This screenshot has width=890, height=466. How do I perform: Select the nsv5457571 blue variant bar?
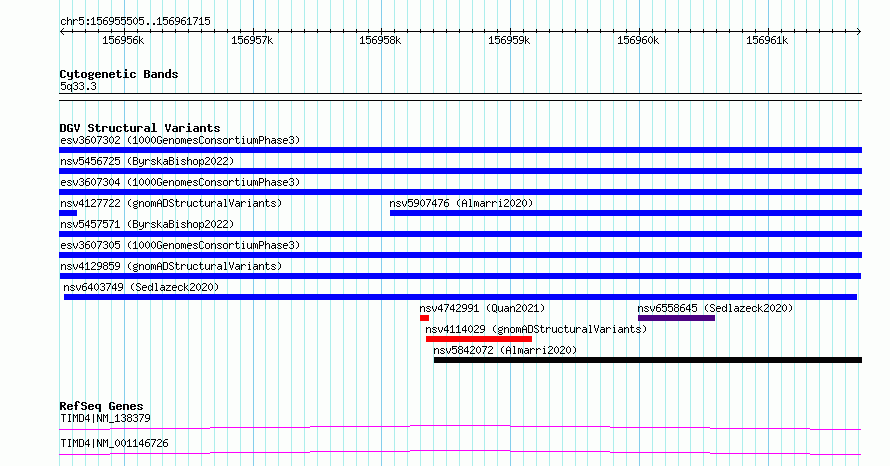[460, 234]
